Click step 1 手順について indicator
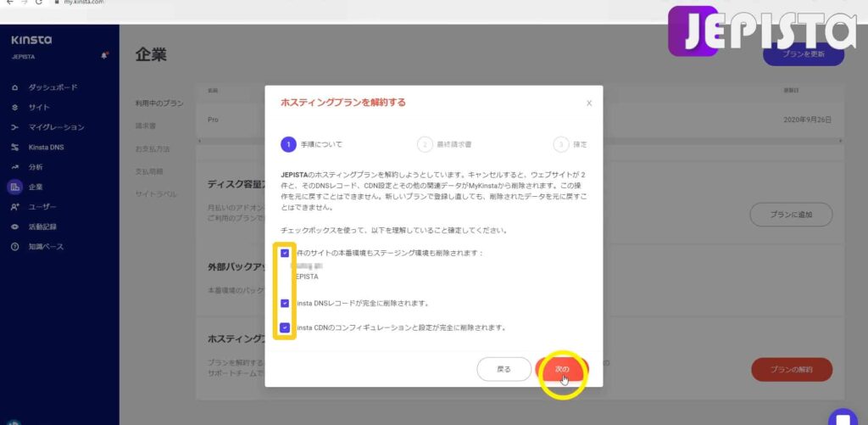 pos(312,144)
